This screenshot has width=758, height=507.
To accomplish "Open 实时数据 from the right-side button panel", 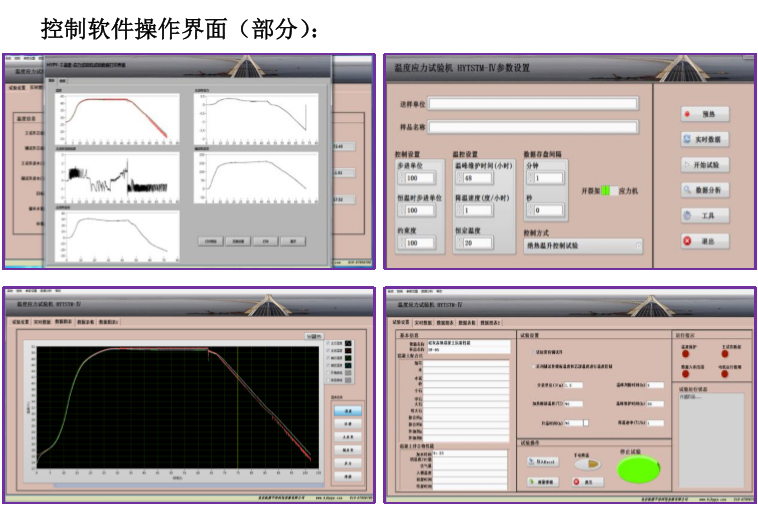I will [x=704, y=139].
